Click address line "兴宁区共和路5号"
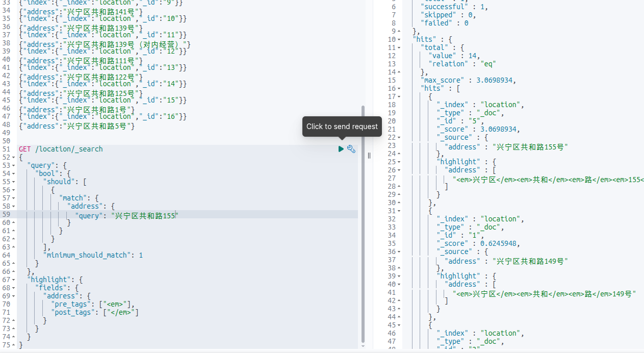 coord(77,126)
